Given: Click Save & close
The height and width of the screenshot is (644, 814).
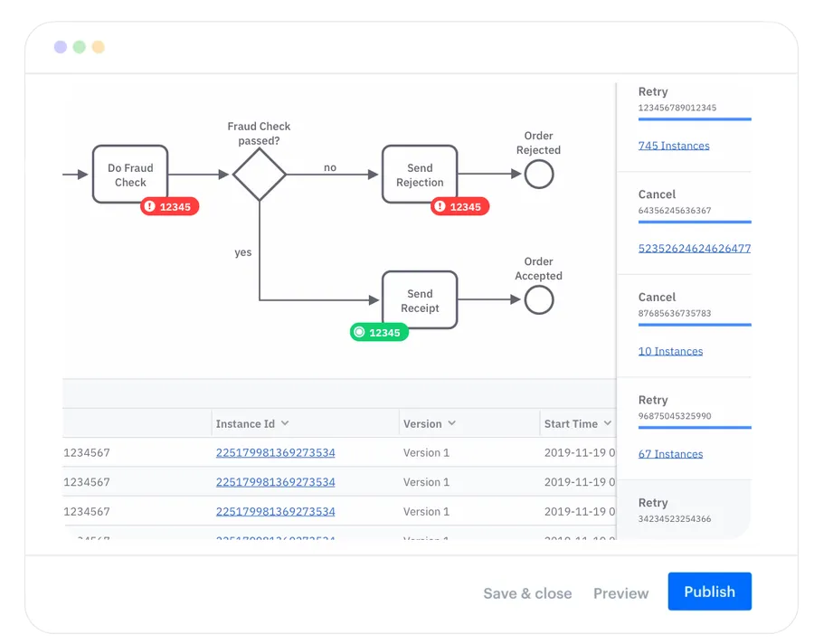Looking at the screenshot, I should 527,593.
